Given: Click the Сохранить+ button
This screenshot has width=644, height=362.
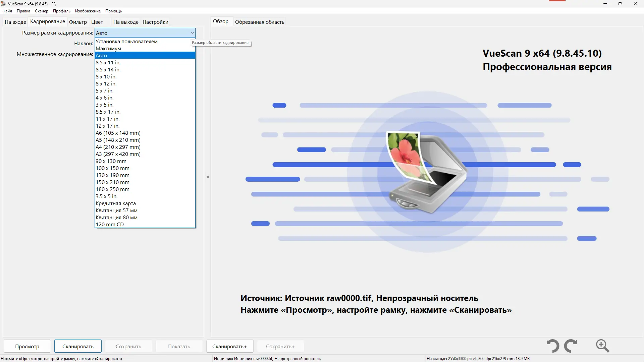Looking at the screenshot, I should (280, 346).
